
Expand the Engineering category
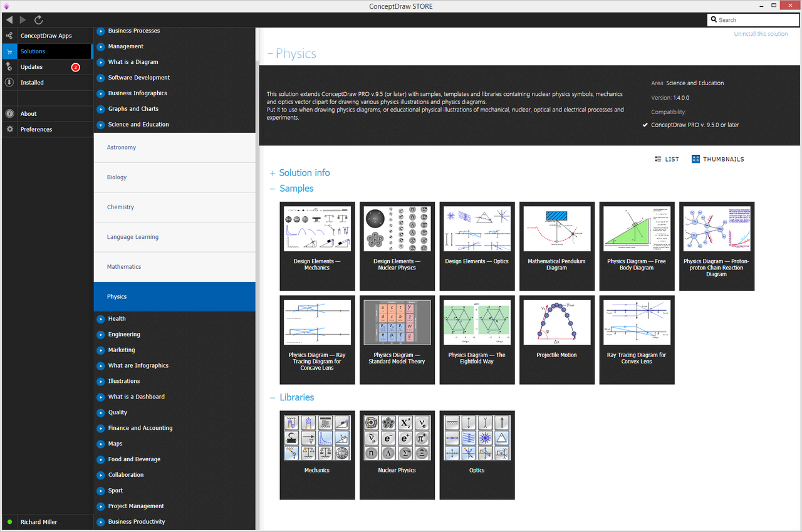click(101, 335)
